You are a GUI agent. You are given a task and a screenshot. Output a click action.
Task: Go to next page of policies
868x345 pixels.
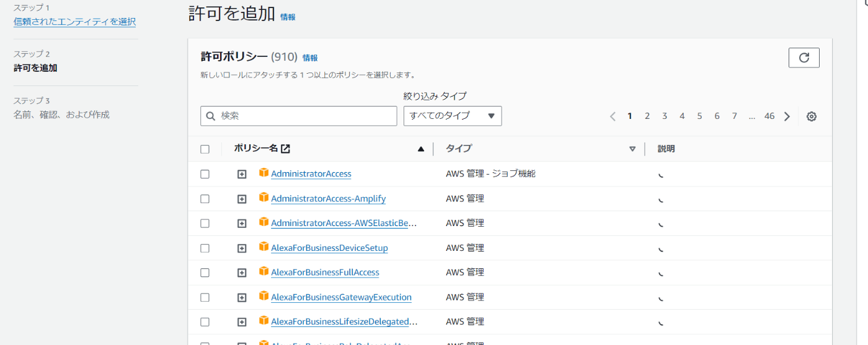(787, 116)
